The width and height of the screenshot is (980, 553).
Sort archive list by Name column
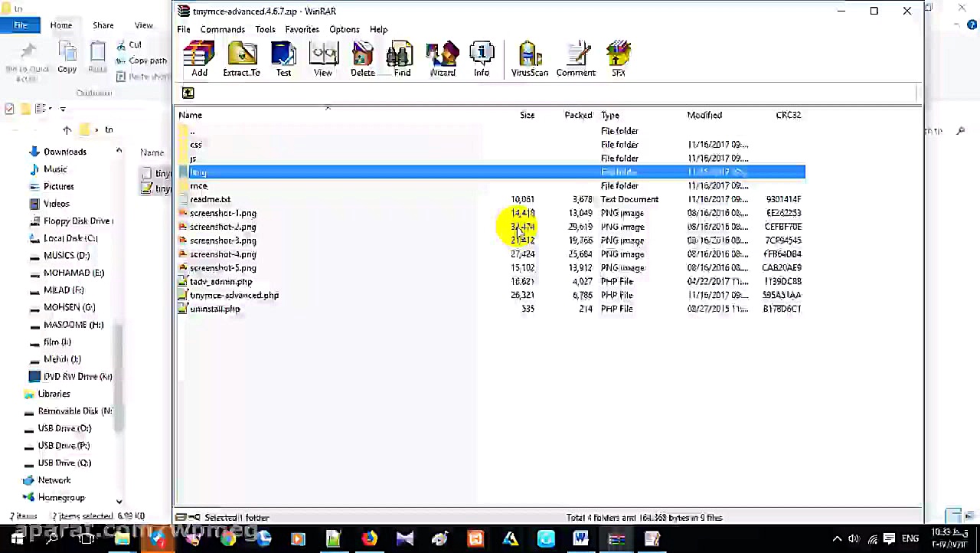pyautogui.click(x=191, y=115)
